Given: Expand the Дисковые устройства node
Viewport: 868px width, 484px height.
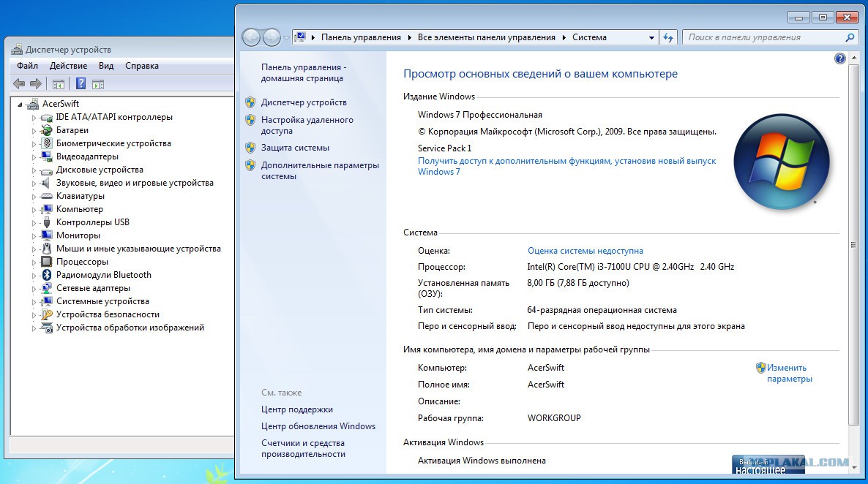Looking at the screenshot, I should click(x=34, y=170).
